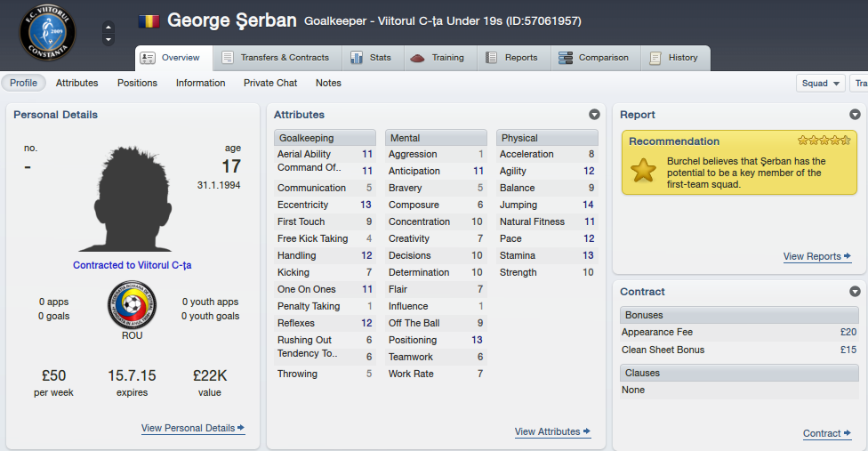Click the History tab notepad icon
The width and height of the screenshot is (868, 451).
655,58
